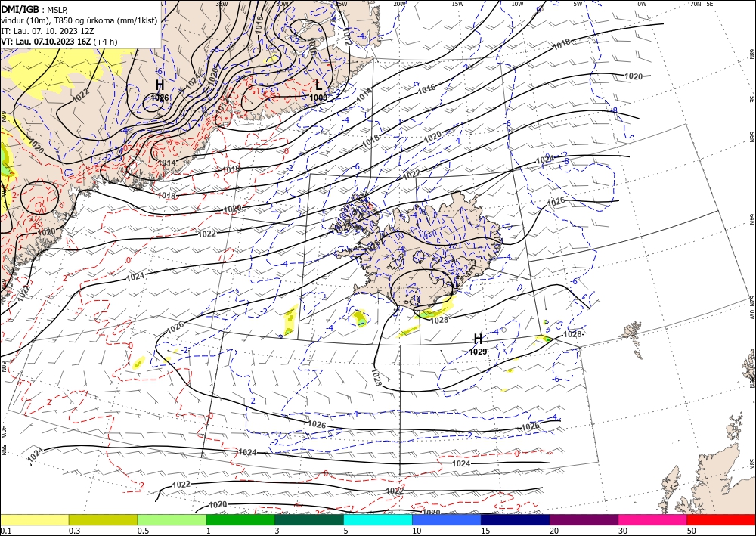Click the pink 30–50 legend swatch

point(652,519)
